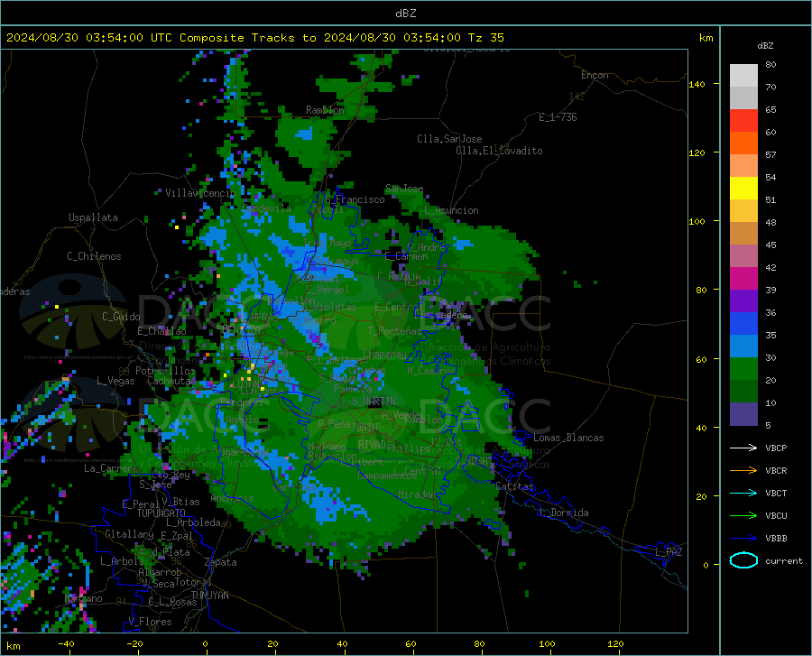Screen dimensions: 812x656
Task: Select the magenta 39-42 dBZ swatch
Action: pyautogui.click(x=743, y=279)
